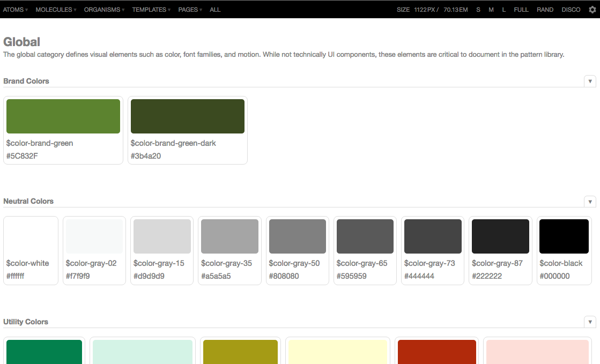Click the #ffffff hex value

click(16, 276)
